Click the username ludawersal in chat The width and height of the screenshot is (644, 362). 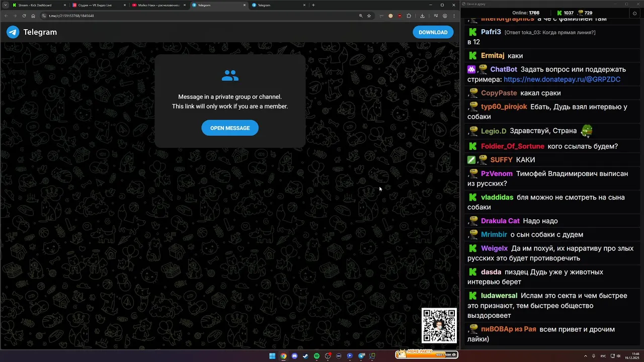(499, 296)
